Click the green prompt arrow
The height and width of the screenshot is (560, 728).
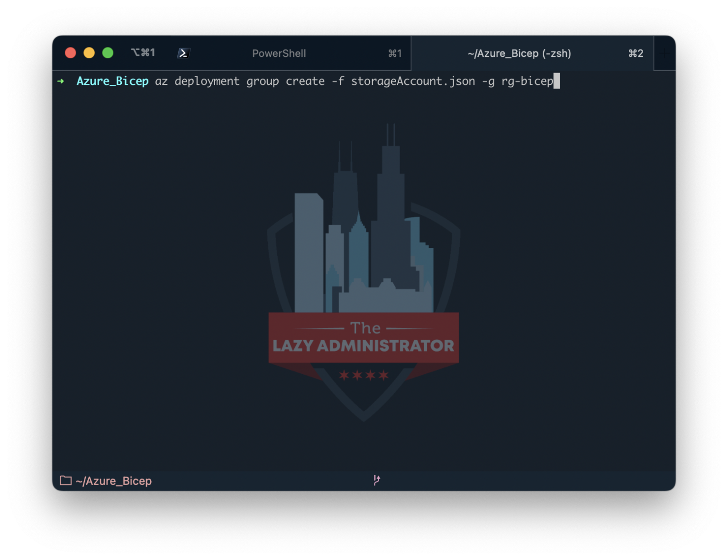[x=61, y=81]
